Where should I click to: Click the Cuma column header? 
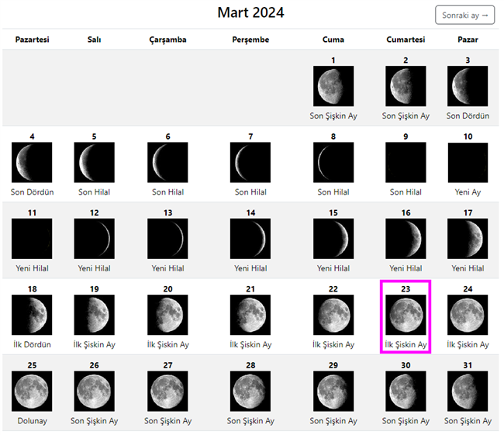333,40
